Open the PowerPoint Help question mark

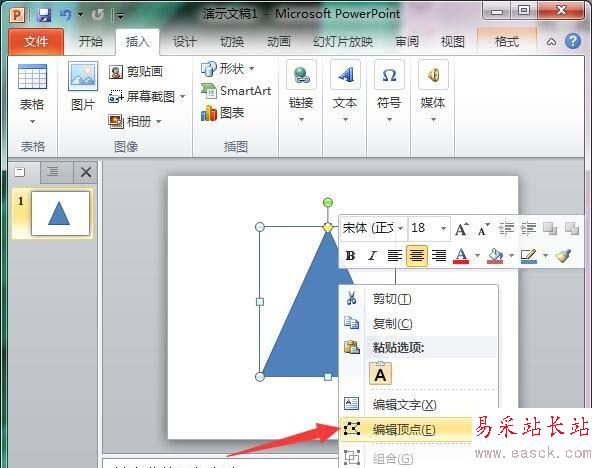click(x=573, y=41)
